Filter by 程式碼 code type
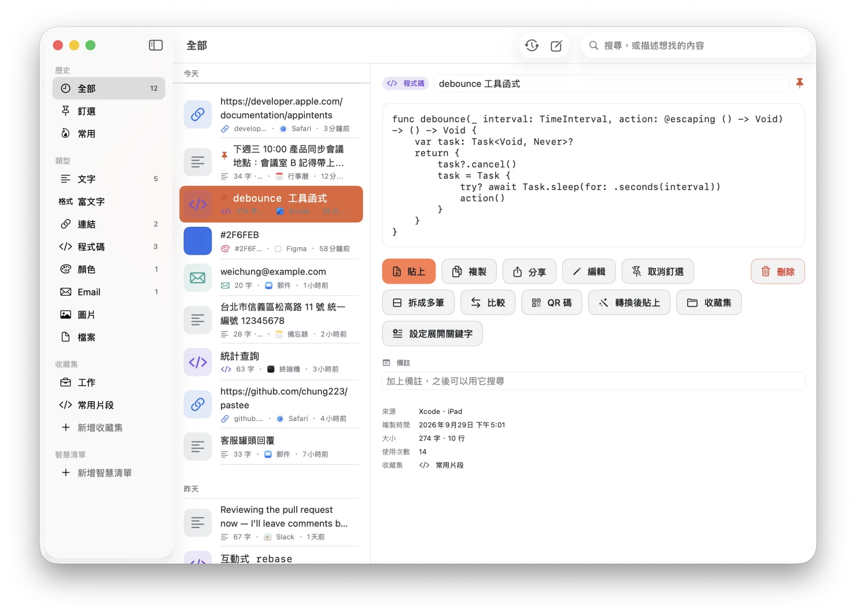This screenshot has height=616, width=856. tap(108, 247)
